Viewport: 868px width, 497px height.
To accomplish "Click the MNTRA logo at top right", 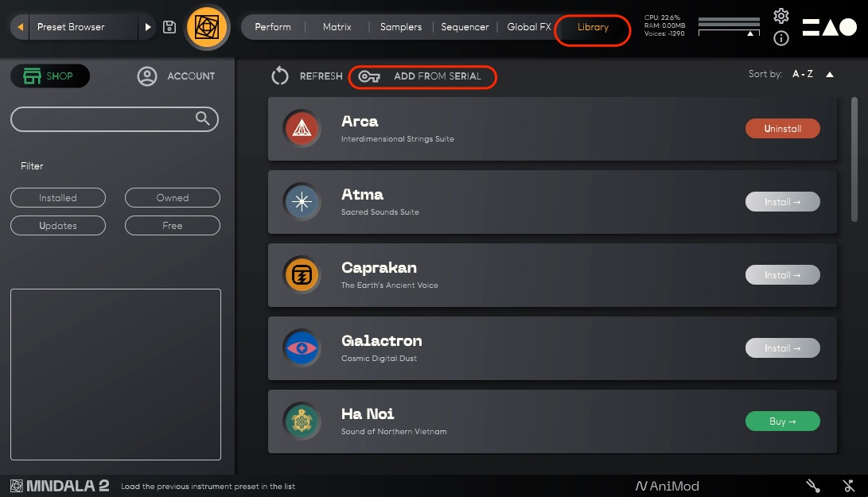I will tap(829, 26).
